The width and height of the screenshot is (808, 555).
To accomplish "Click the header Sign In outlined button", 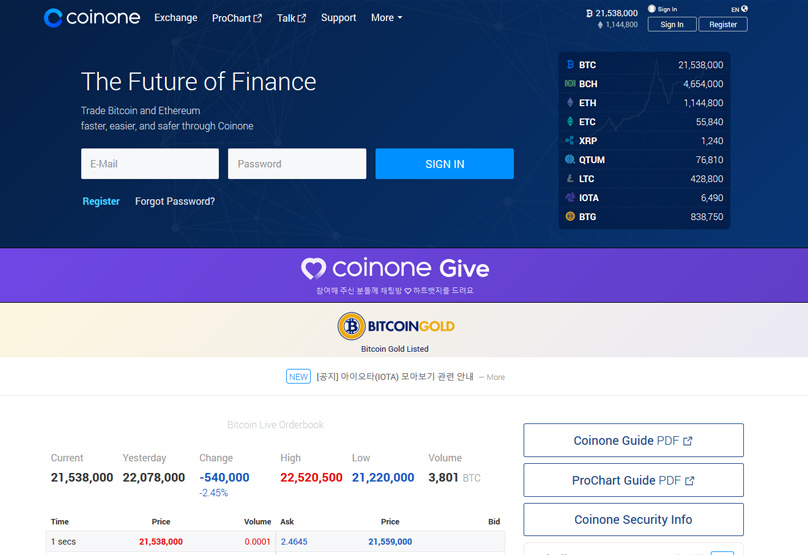I will pyautogui.click(x=672, y=24).
